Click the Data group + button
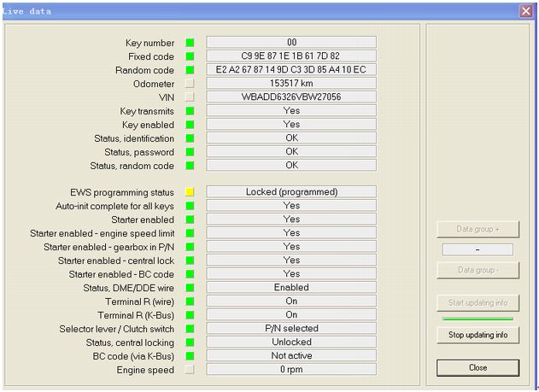This screenshot has height=392, width=539. point(477,230)
